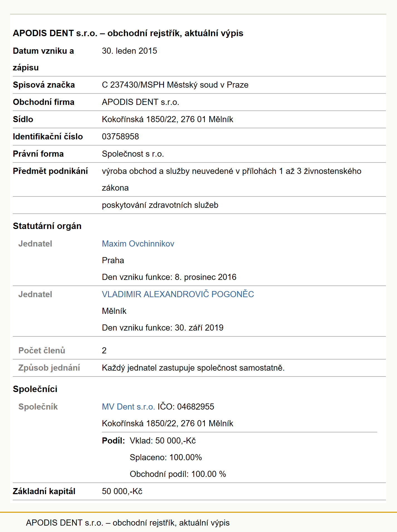Click the Právní forma value Společnost s r.o.

(133, 154)
